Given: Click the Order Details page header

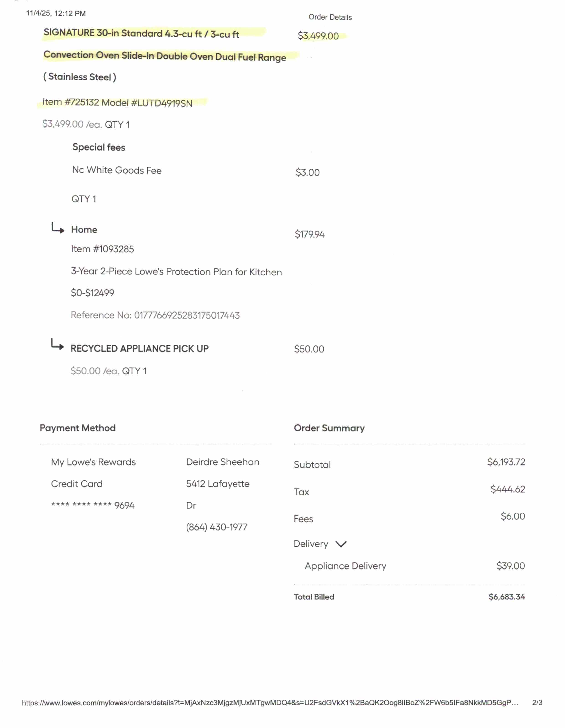Looking at the screenshot, I should [330, 17].
